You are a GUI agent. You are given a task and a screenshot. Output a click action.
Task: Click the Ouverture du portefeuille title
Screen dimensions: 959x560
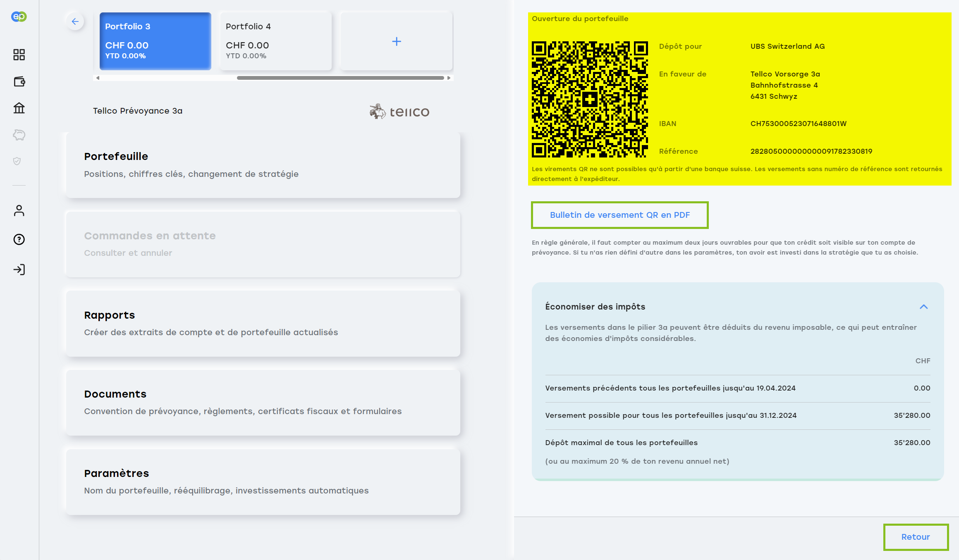580,19
